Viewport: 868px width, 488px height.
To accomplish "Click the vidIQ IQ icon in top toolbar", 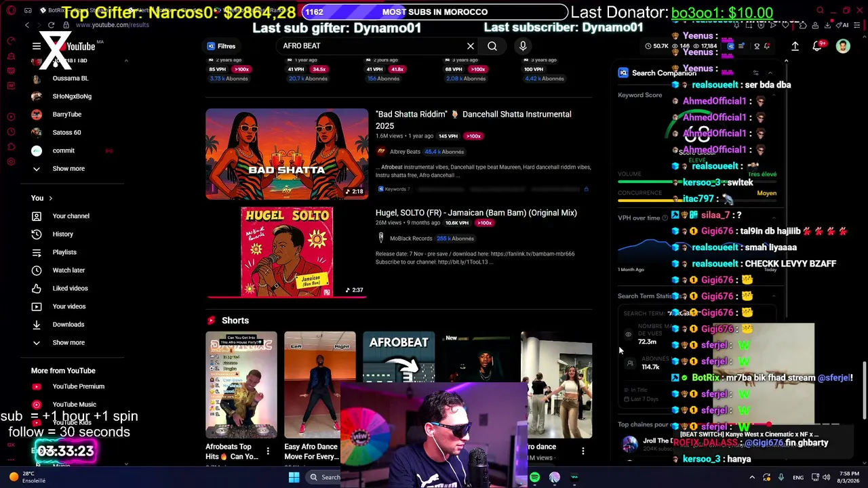I will click(x=730, y=46).
